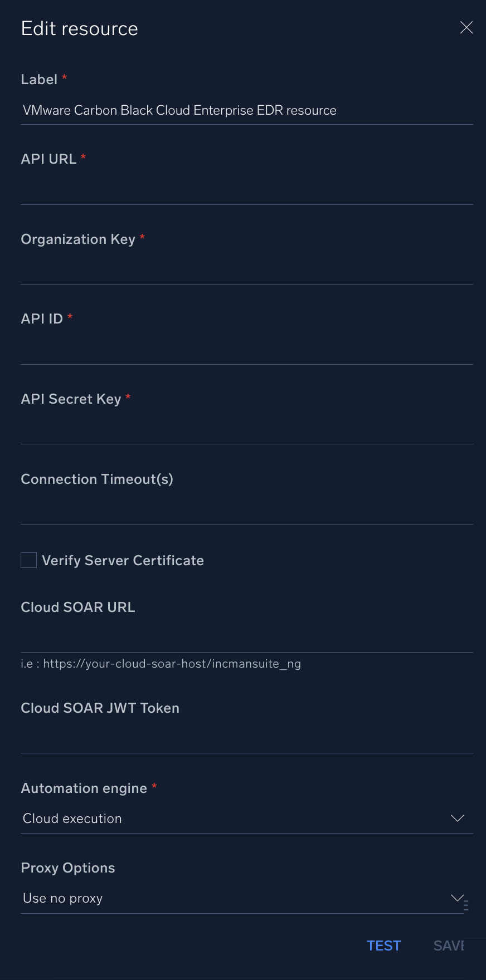Select the Connection Timeout(s) input field
Screen dimensions: 486x980
coord(246,510)
